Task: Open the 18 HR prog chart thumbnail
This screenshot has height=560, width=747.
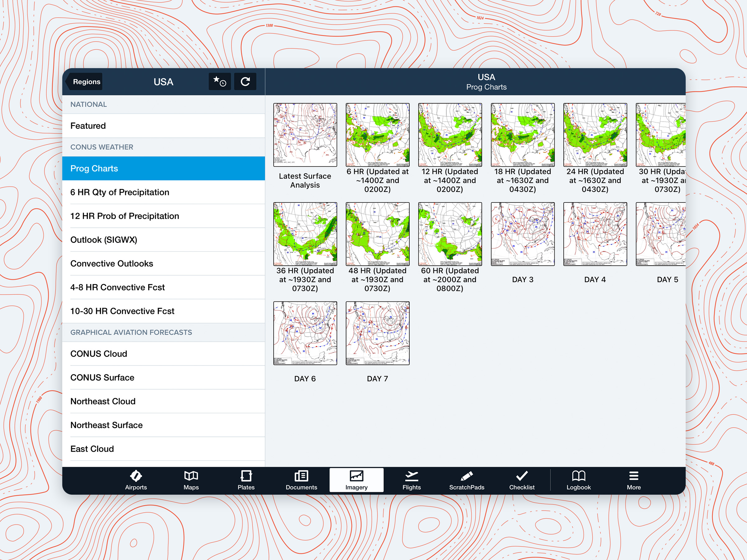Action: click(x=523, y=135)
